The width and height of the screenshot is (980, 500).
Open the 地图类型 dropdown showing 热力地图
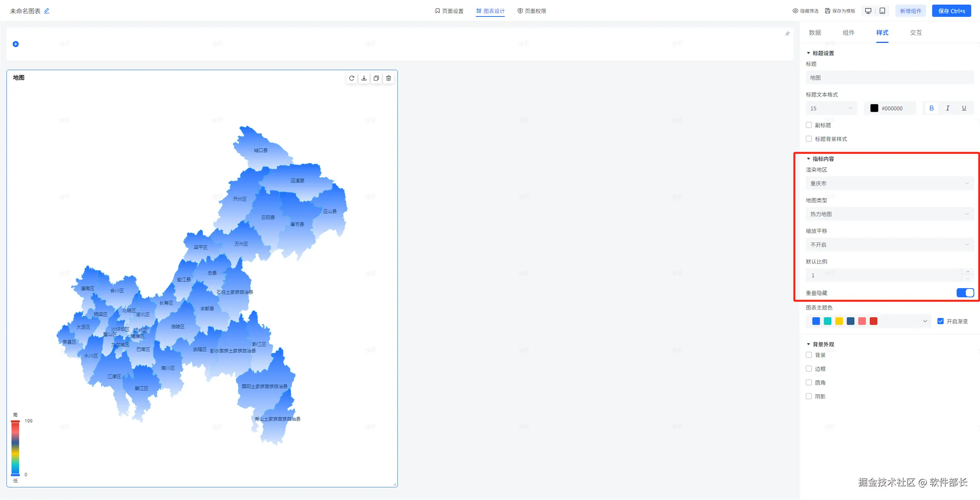[x=890, y=214]
